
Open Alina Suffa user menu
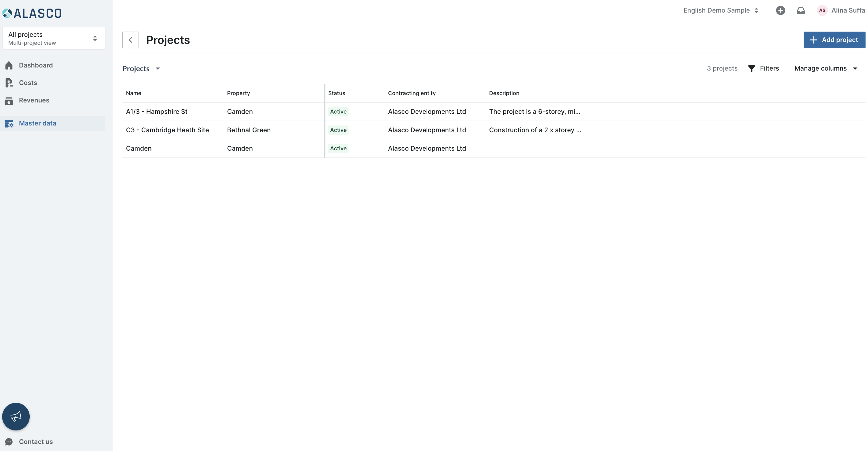click(848, 10)
